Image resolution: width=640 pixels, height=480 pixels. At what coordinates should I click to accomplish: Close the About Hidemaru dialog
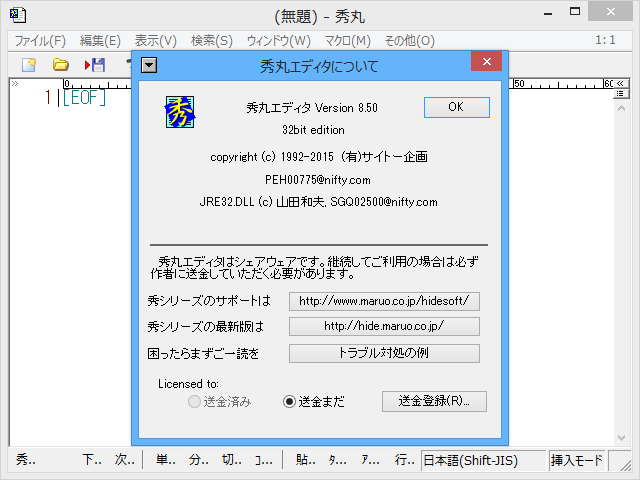487,61
